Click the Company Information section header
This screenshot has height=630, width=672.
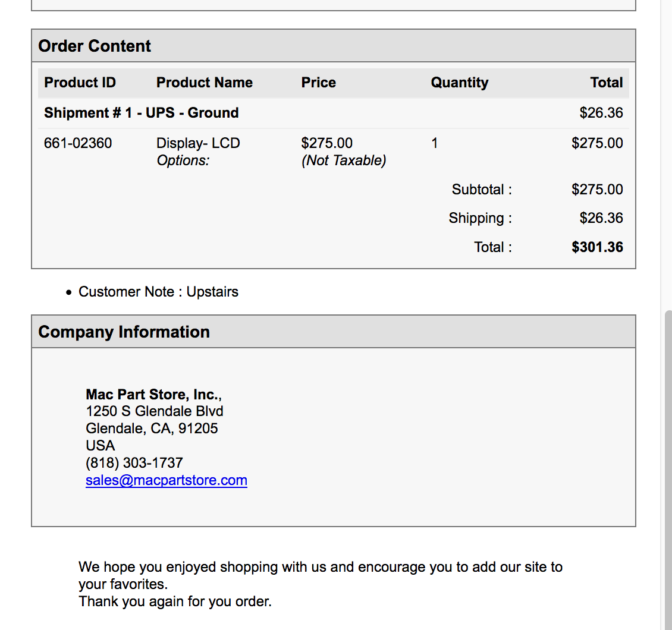click(334, 332)
